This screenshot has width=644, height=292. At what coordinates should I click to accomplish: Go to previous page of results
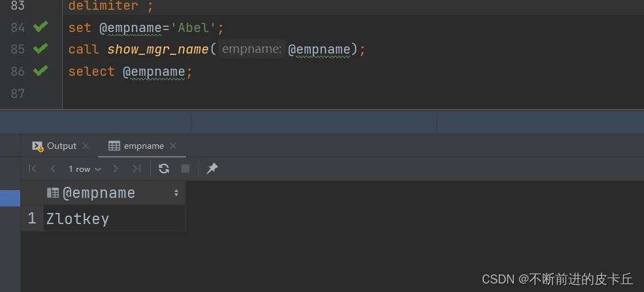(53, 169)
